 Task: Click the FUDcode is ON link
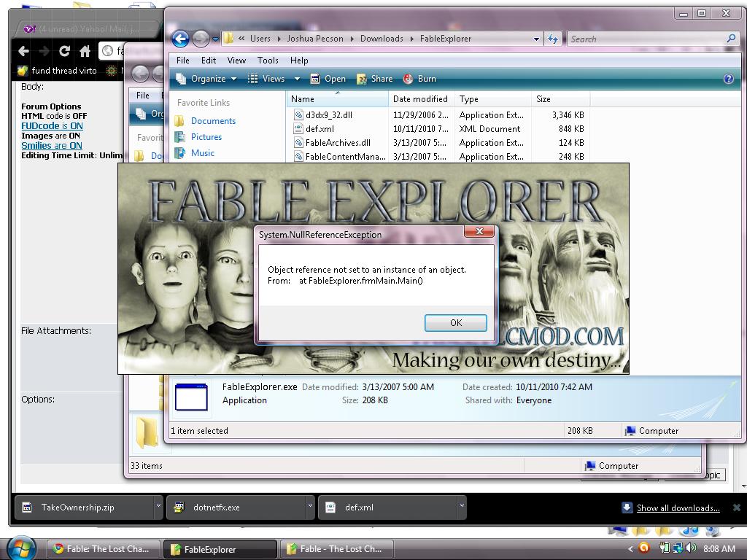pos(52,126)
